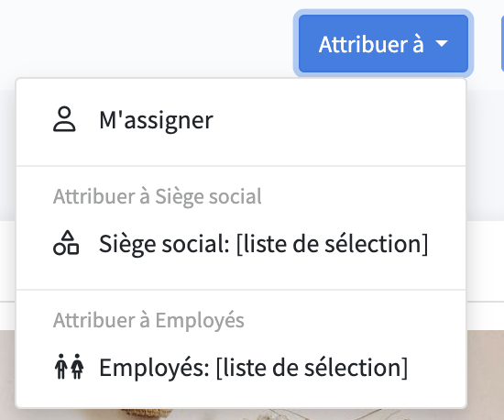Click the two-people icon beside Employés

point(69,367)
